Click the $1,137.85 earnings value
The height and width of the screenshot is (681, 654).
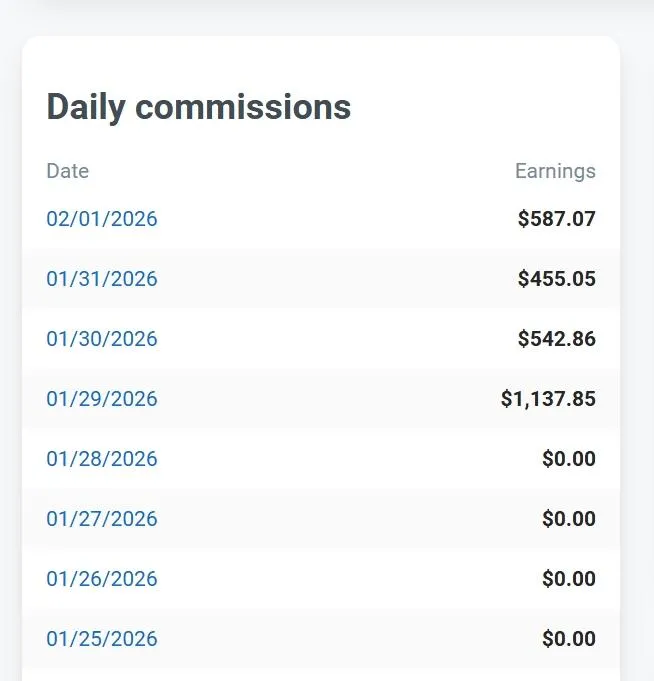point(548,399)
